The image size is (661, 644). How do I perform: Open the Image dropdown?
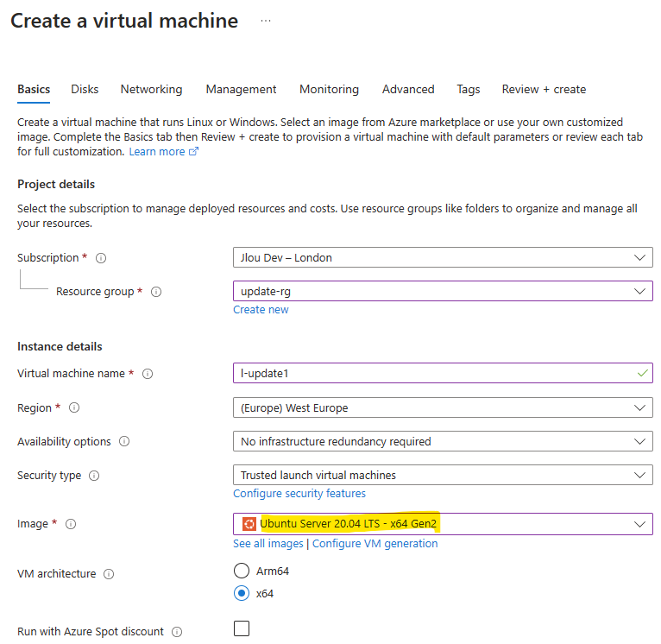point(443,524)
